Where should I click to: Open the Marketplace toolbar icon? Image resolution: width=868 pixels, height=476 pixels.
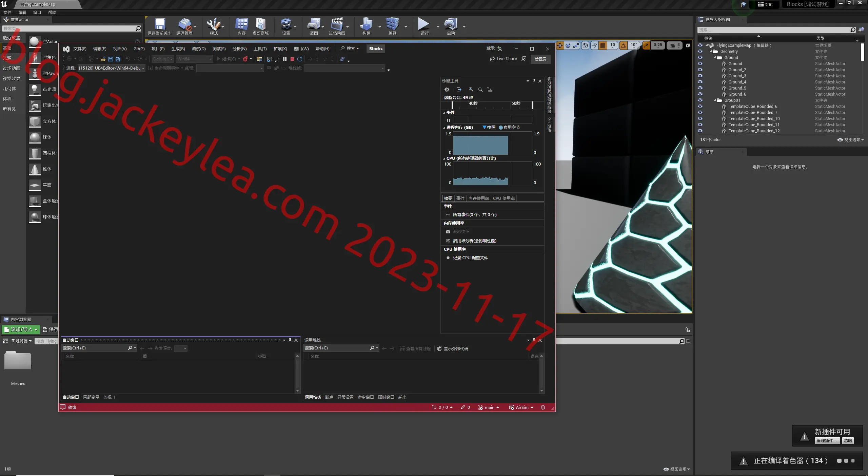(260, 24)
